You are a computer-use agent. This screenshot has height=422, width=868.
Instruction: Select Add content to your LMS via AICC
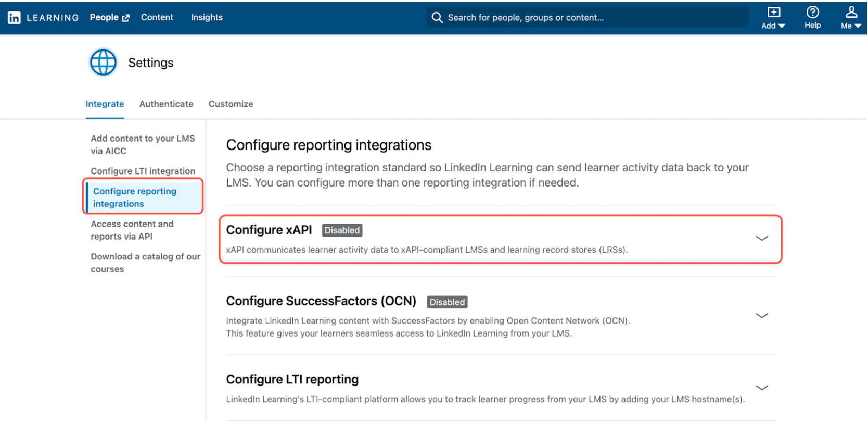[x=143, y=144]
